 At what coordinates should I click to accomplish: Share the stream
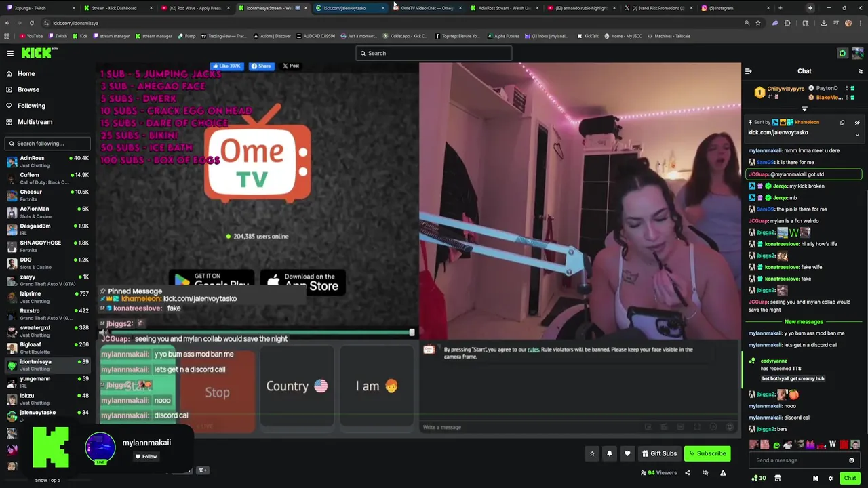[x=687, y=473]
